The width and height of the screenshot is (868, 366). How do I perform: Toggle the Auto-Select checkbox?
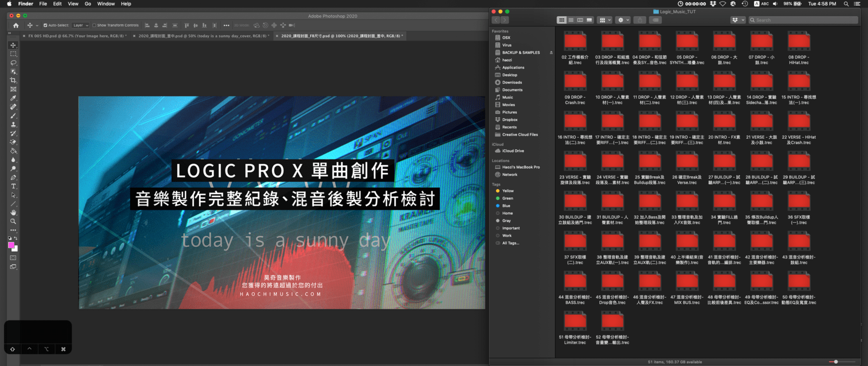coord(45,25)
